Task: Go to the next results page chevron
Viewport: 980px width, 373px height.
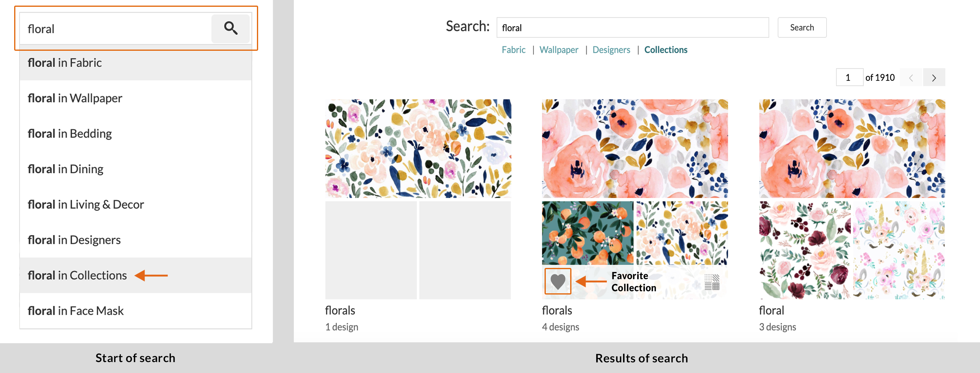Action: click(934, 77)
